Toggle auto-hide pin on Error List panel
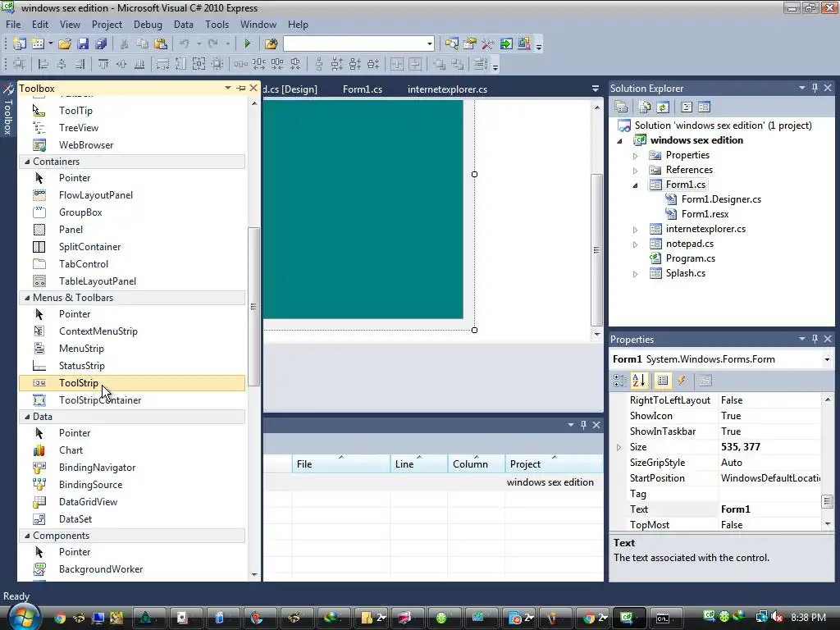This screenshot has width=840, height=630. click(x=583, y=425)
